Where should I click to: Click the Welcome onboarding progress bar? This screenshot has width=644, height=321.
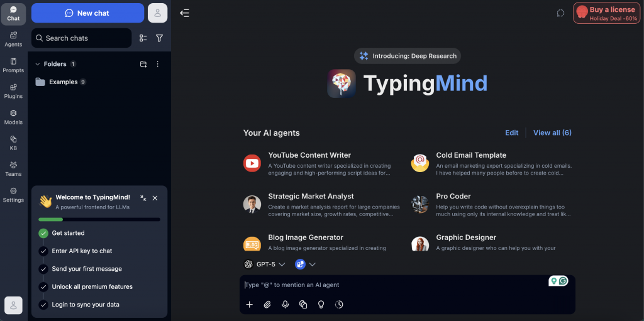coord(99,220)
